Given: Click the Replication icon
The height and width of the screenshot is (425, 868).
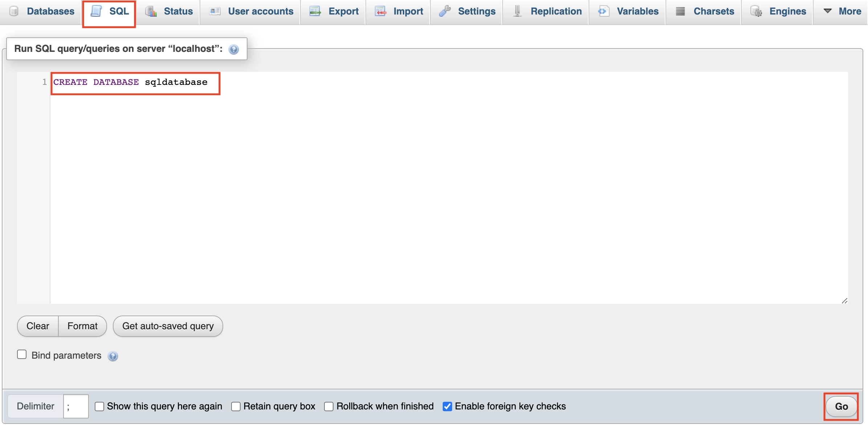Looking at the screenshot, I should 516,11.
